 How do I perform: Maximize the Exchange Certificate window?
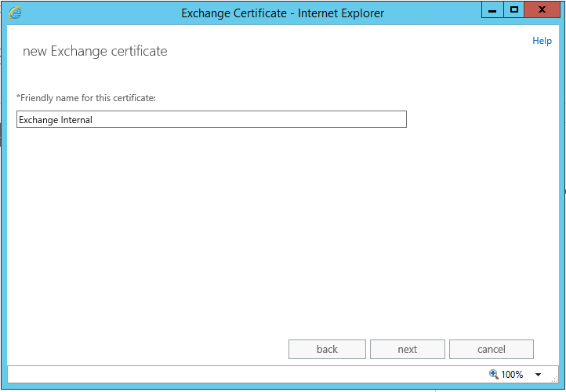[x=514, y=11]
